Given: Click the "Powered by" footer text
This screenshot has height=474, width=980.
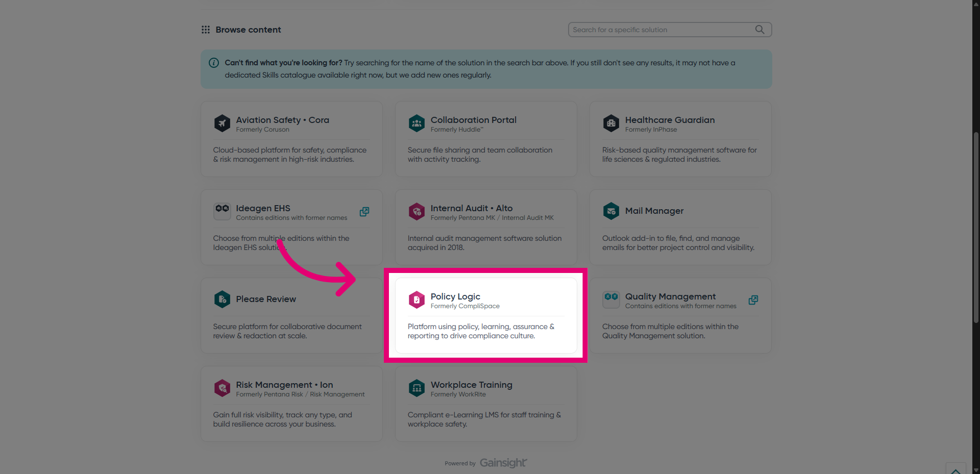Looking at the screenshot, I should pyautogui.click(x=460, y=463).
